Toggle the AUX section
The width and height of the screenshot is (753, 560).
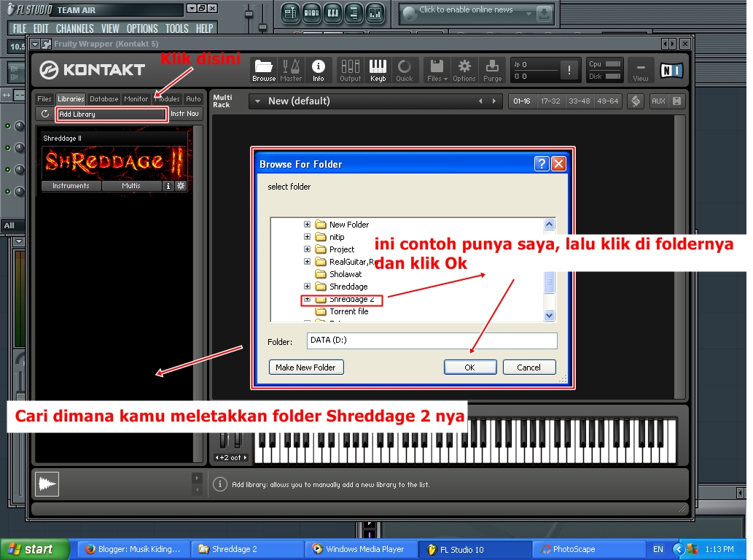(658, 101)
